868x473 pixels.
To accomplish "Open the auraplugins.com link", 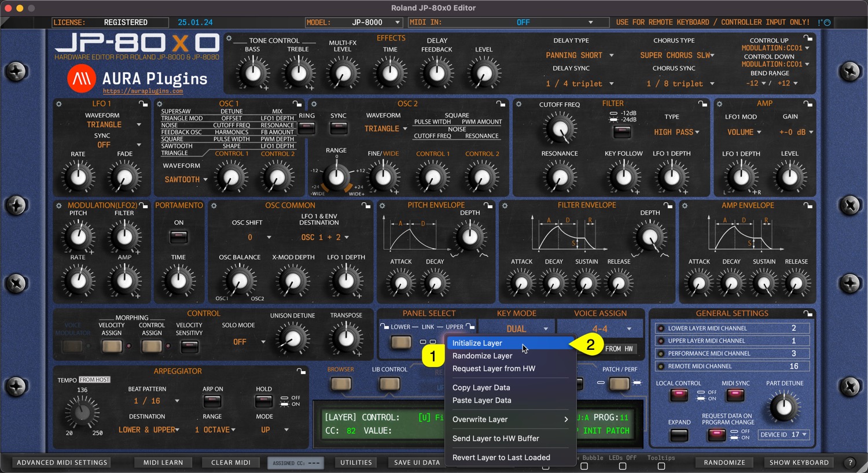I will pyautogui.click(x=143, y=91).
